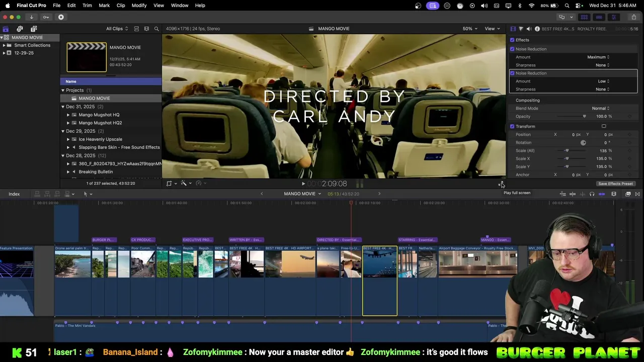Expand Mango Mugshot HQ2 clip

[x=68, y=123]
